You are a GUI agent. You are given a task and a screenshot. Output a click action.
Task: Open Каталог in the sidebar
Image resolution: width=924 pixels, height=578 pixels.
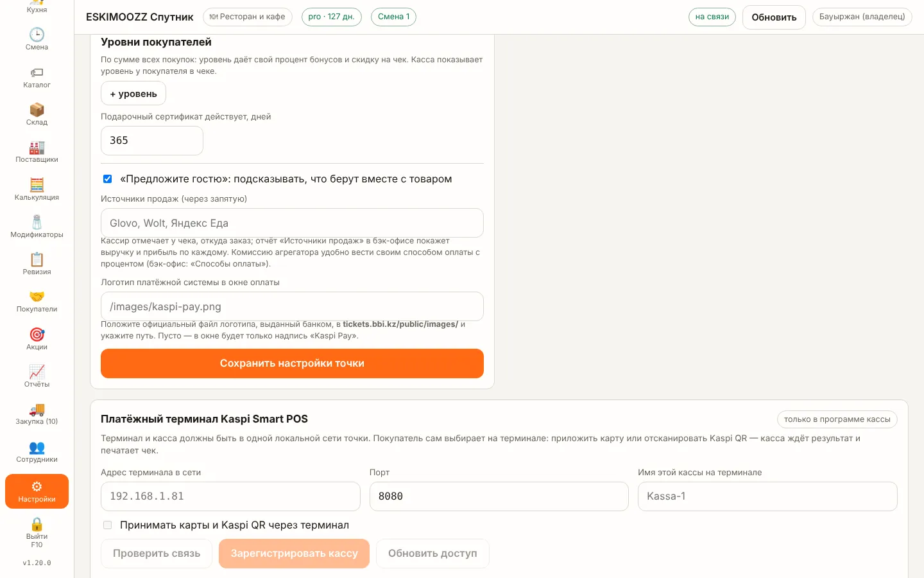coord(37,77)
